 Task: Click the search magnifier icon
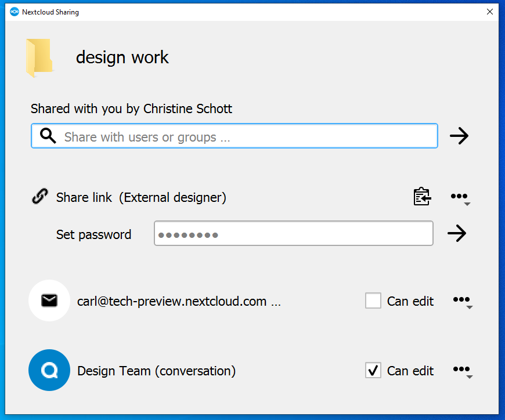pos(48,136)
